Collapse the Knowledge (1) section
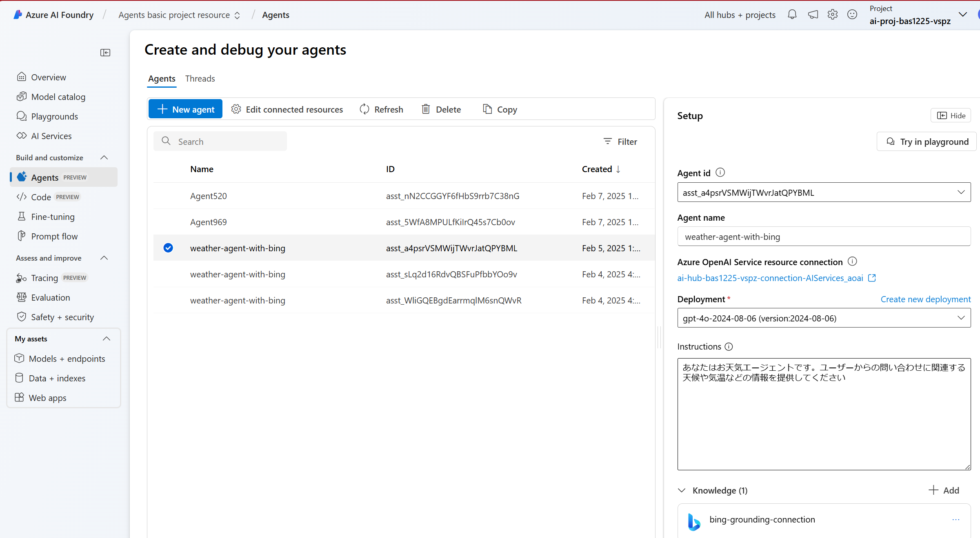980x538 pixels. (682, 490)
